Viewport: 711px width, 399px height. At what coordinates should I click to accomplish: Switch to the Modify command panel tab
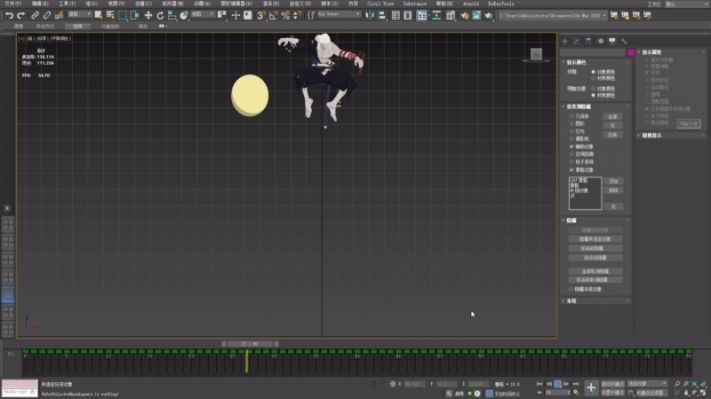coord(576,41)
